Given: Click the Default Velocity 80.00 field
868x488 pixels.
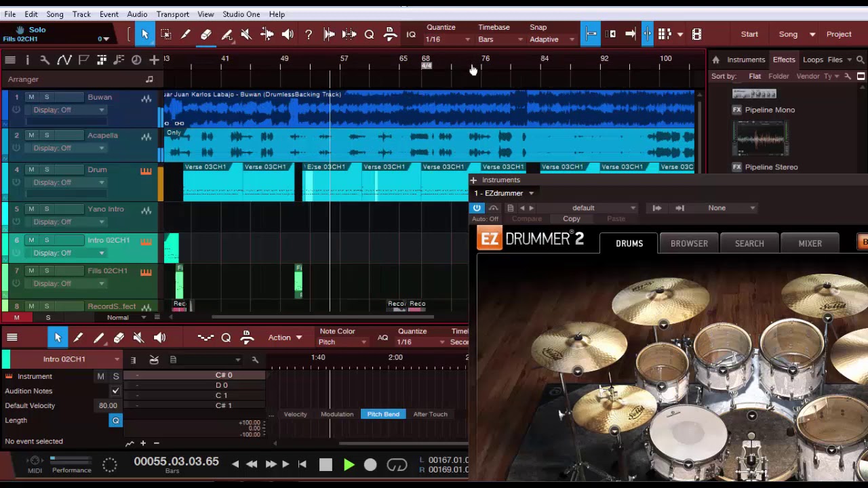Looking at the screenshot, I should (x=107, y=405).
